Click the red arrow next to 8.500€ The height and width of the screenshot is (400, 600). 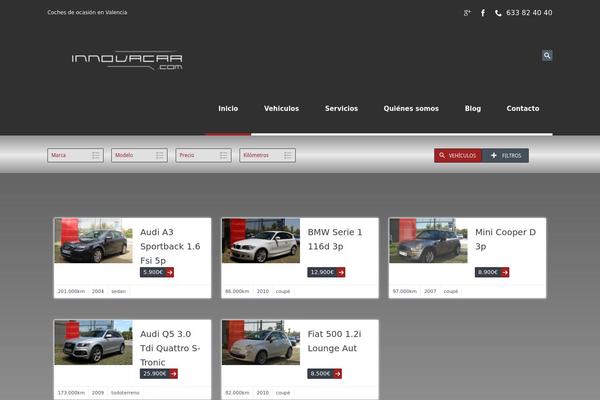(337, 374)
